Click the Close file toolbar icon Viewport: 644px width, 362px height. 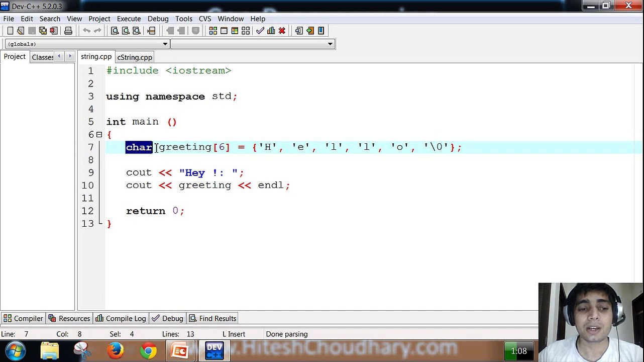pyautogui.click(x=54, y=31)
